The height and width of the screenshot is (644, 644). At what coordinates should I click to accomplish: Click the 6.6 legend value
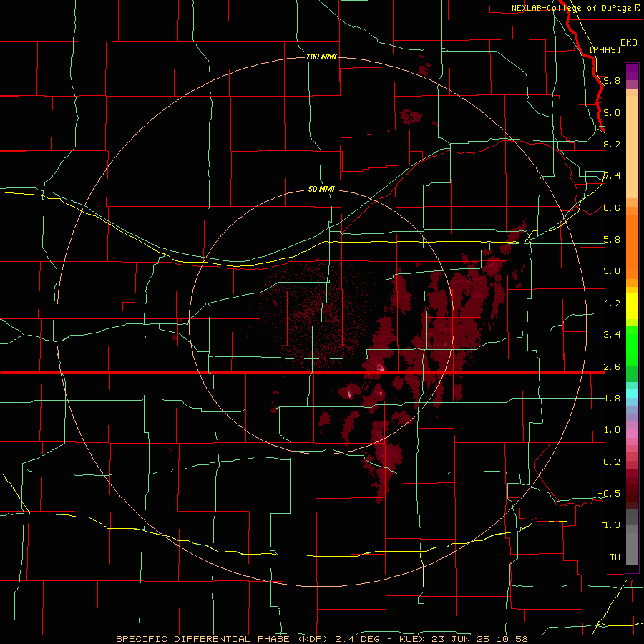[x=612, y=208]
